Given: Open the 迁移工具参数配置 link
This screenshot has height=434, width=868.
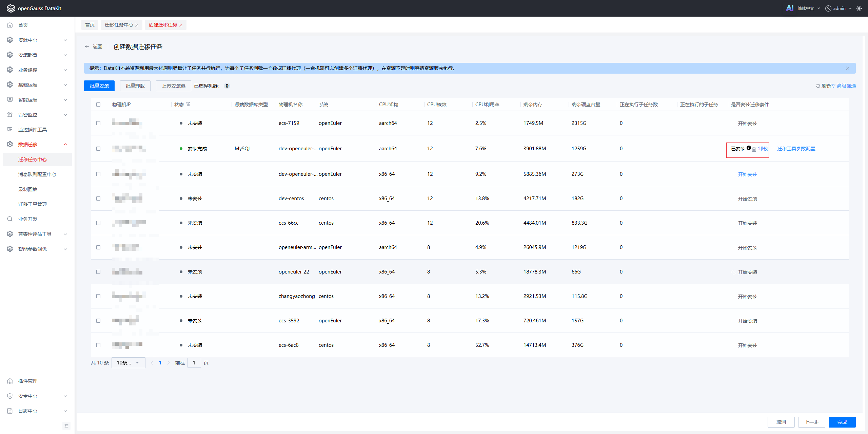Looking at the screenshot, I should click(796, 149).
